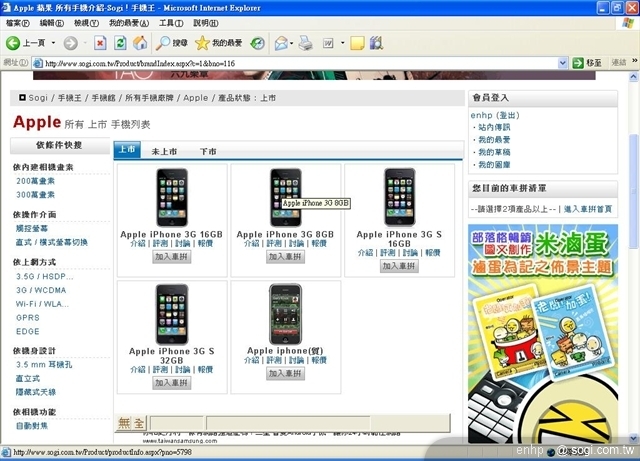640x461 pixels.
Task: Click the yellow note toolbar icon
Action: [357, 43]
